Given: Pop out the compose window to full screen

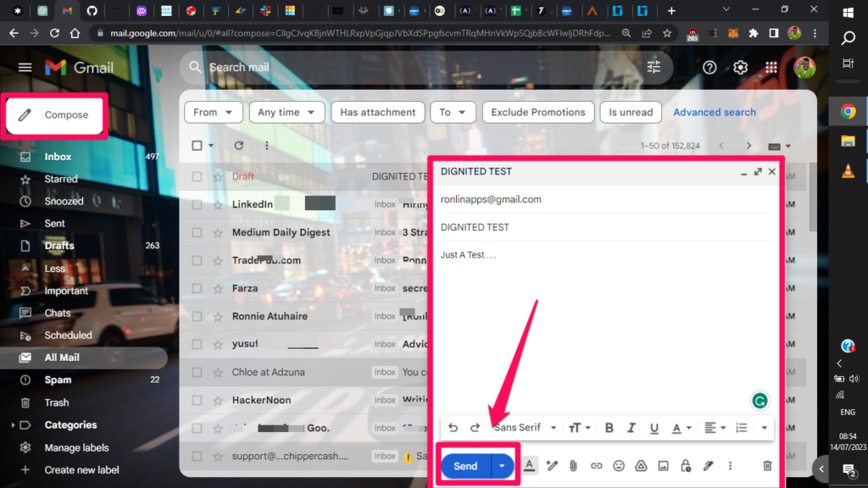Looking at the screenshot, I should pyautogui.click(x=758, y=171).
